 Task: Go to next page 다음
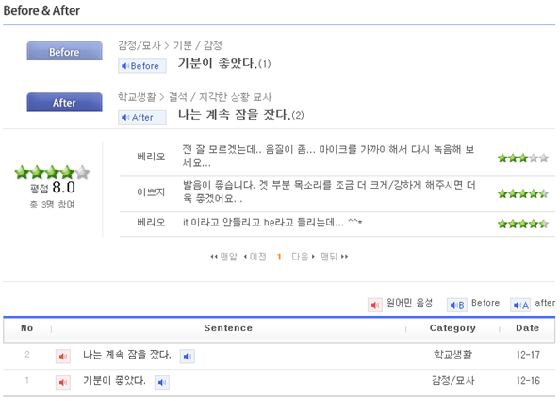(x=303, y=256)
